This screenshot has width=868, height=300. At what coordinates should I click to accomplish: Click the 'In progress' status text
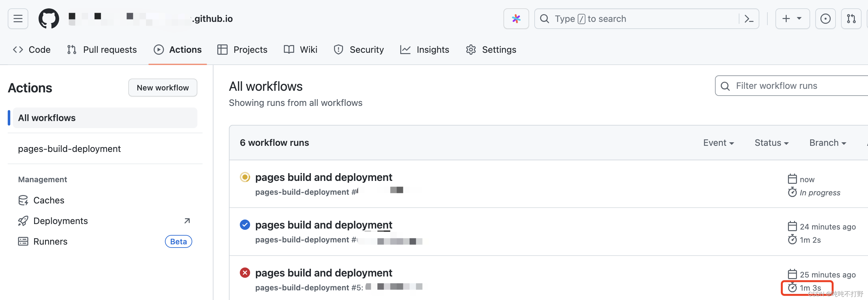coord(820,193)
